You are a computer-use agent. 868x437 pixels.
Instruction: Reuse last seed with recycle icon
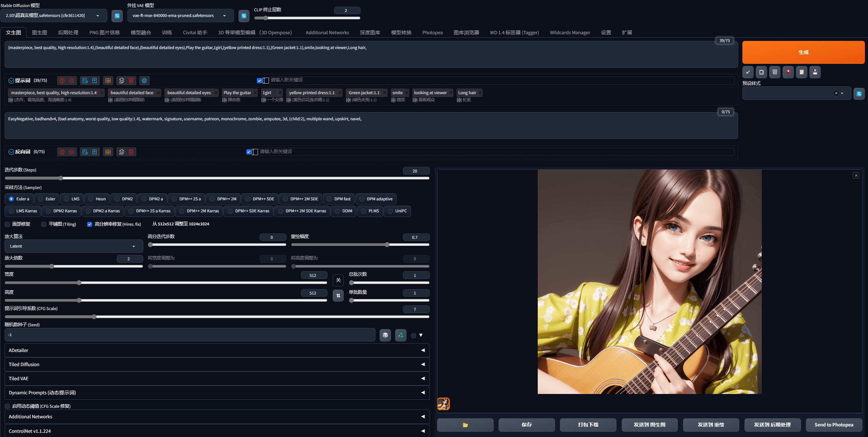click(401, 335)
